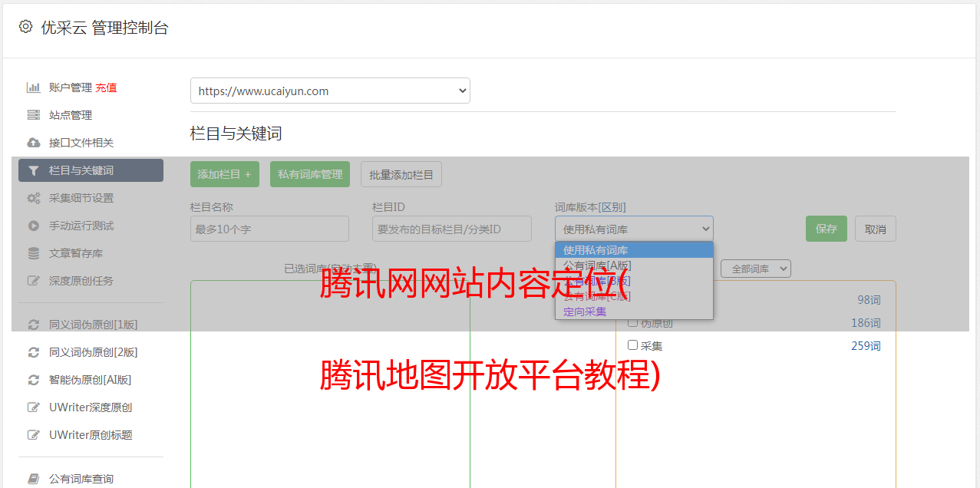
Task: Click the 98词 count
Action: pyautogui.click(x=869, y=300)
